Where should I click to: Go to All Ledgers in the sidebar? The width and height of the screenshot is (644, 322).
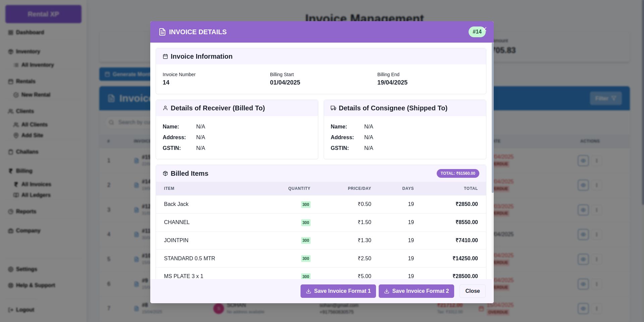pos(36,195)
